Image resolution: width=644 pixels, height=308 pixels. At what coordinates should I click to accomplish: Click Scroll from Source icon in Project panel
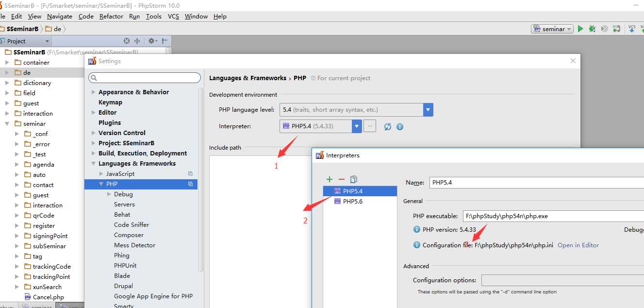tap(127, 41)
